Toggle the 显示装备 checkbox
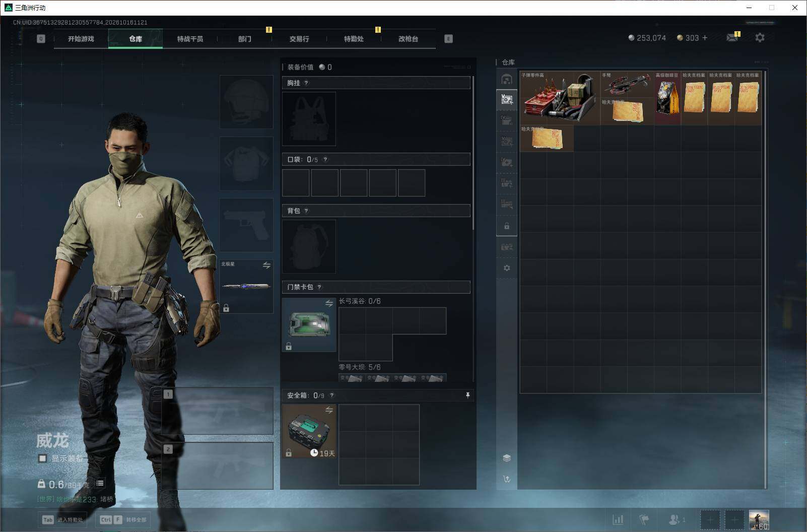Viewport: 807px width, 532px height. point(43,458)
